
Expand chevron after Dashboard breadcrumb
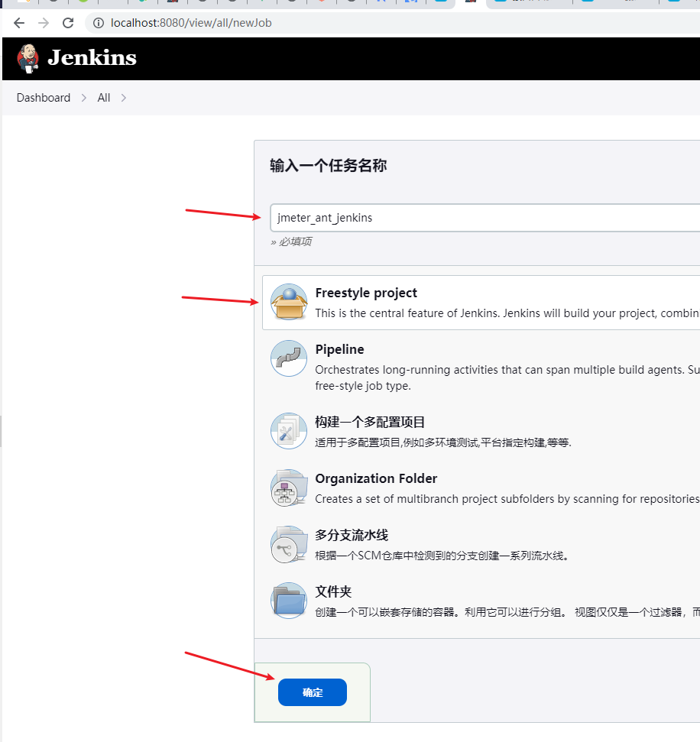tap(84, 98)
